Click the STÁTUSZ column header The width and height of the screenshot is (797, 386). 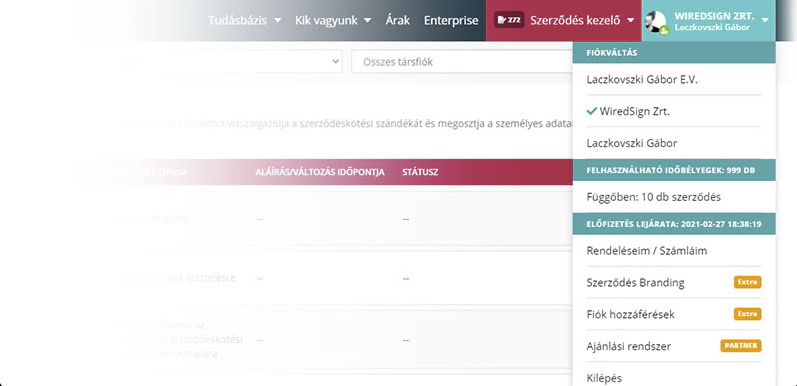point(420,172)
